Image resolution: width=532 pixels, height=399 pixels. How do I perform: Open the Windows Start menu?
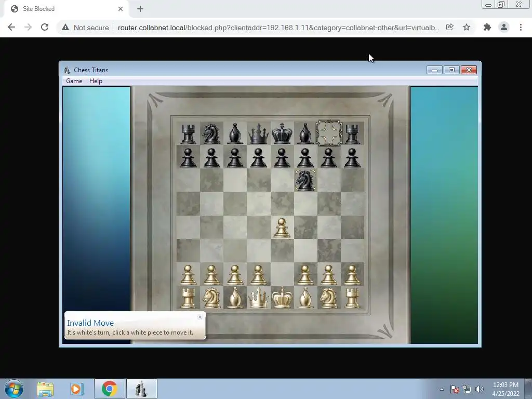(14, 389)
